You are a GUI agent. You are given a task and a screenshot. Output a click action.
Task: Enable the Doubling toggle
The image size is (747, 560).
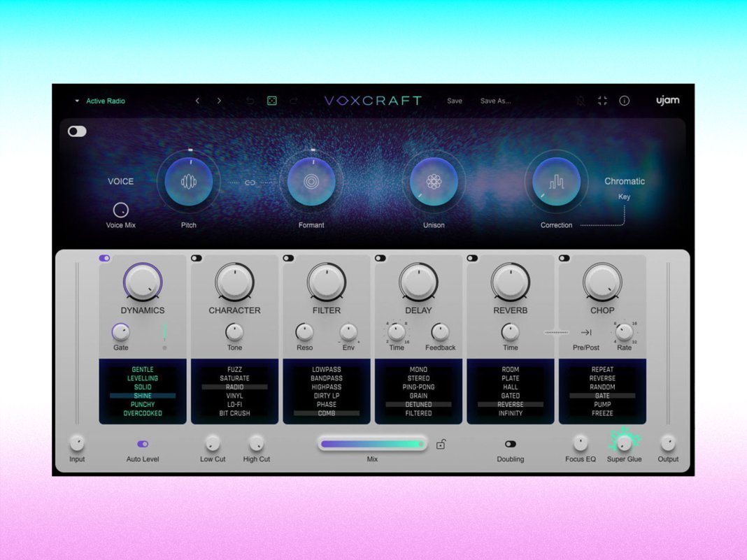(510, 444)
